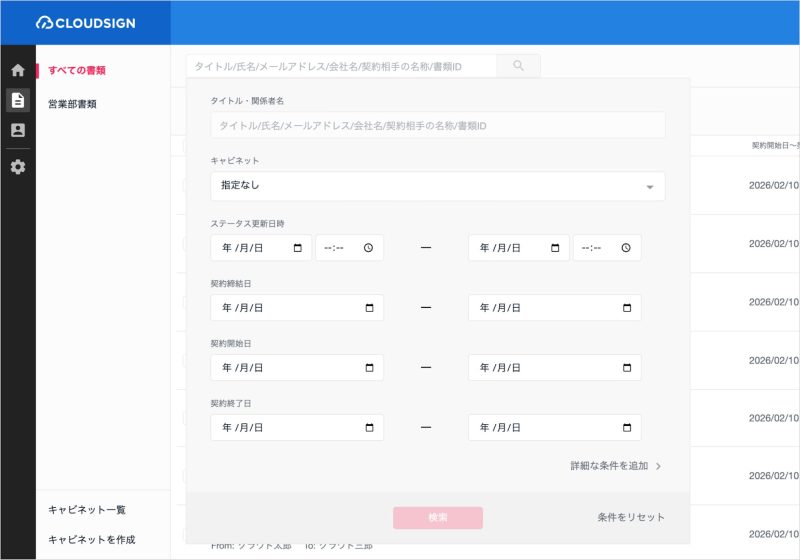This screenshot has height=560, width=800.
Task: Open the settings gear icon
Action: point(18,167)
